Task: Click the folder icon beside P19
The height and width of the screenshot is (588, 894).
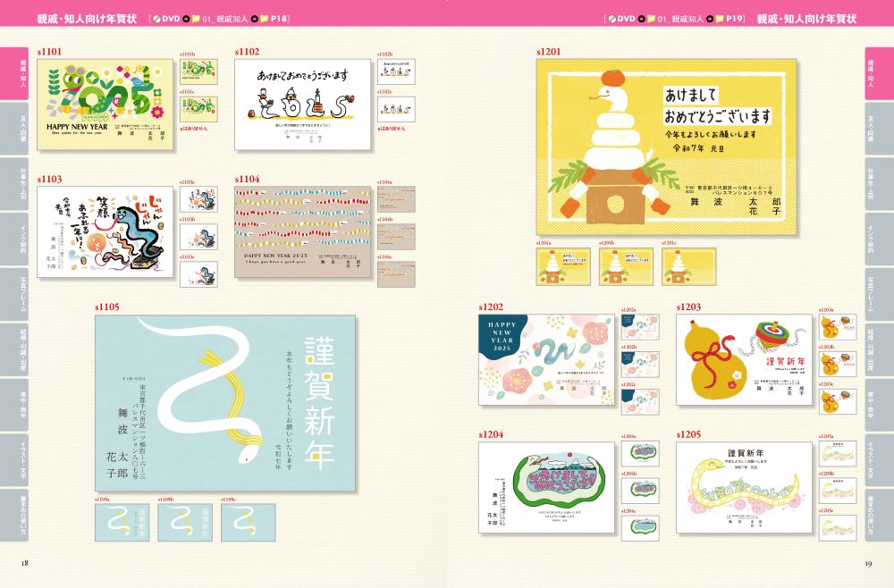Action: [718, 18]
